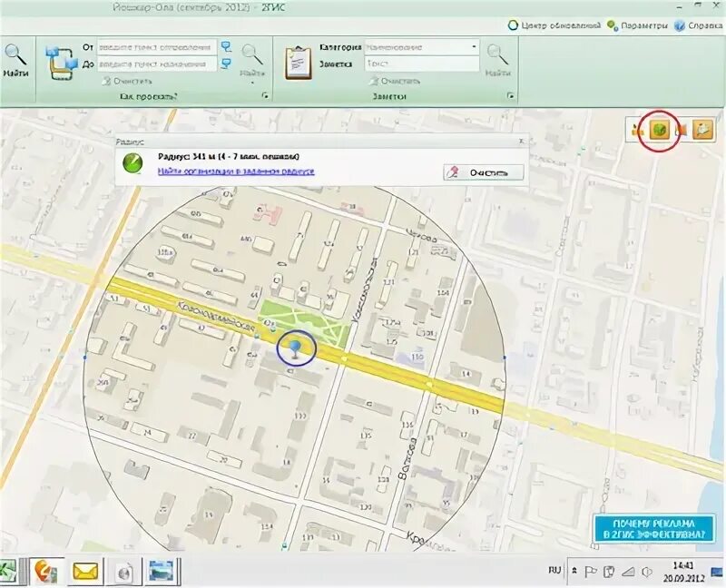
Task: Click the right edge handle of the radius circle
Action: 505,357
